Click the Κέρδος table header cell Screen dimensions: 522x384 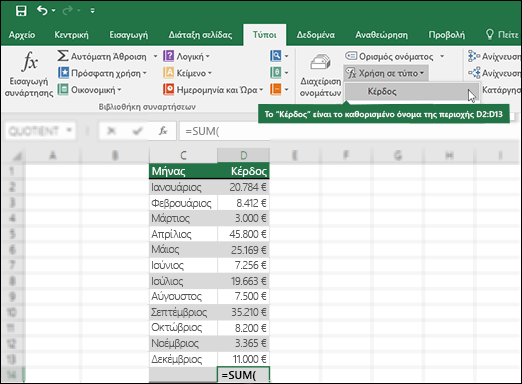point(243,171)
